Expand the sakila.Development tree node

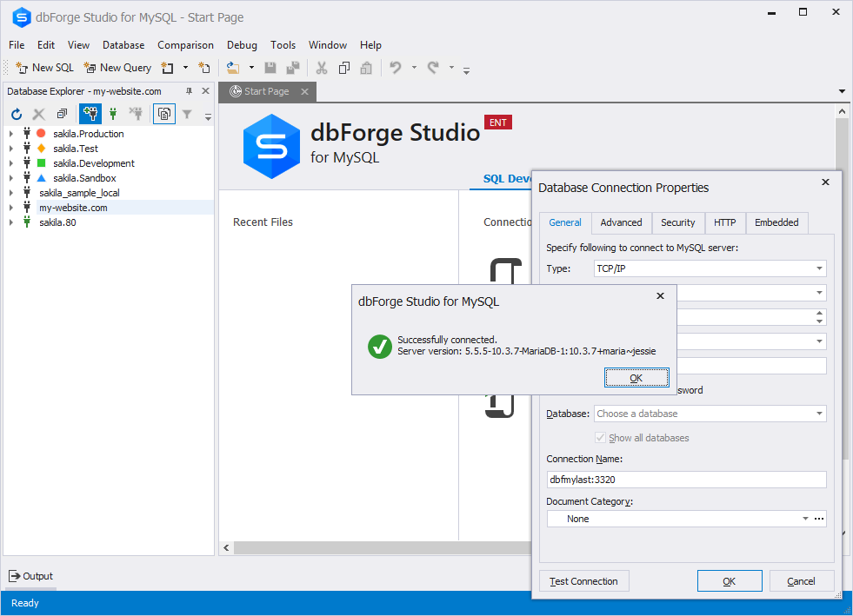(x=11, y=162)
